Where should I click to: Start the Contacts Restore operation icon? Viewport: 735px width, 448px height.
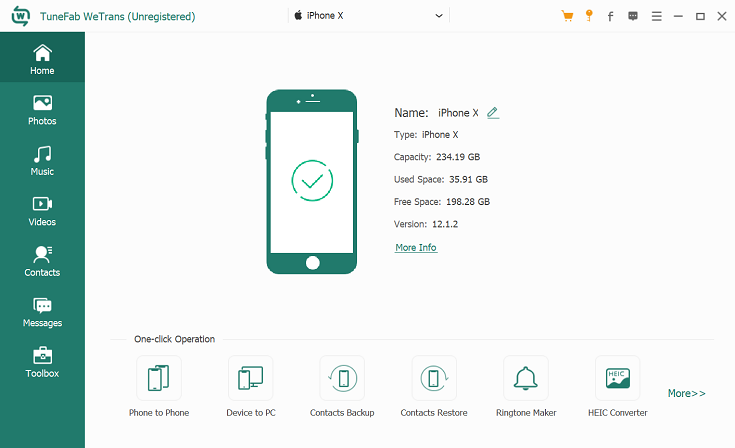[434, 378]
